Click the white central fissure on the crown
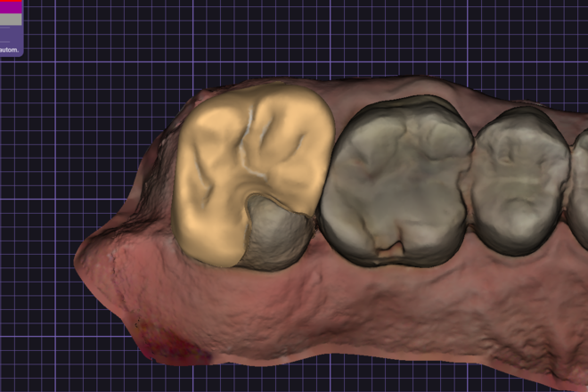Screen dimensions: 588x392 point(249,150)
